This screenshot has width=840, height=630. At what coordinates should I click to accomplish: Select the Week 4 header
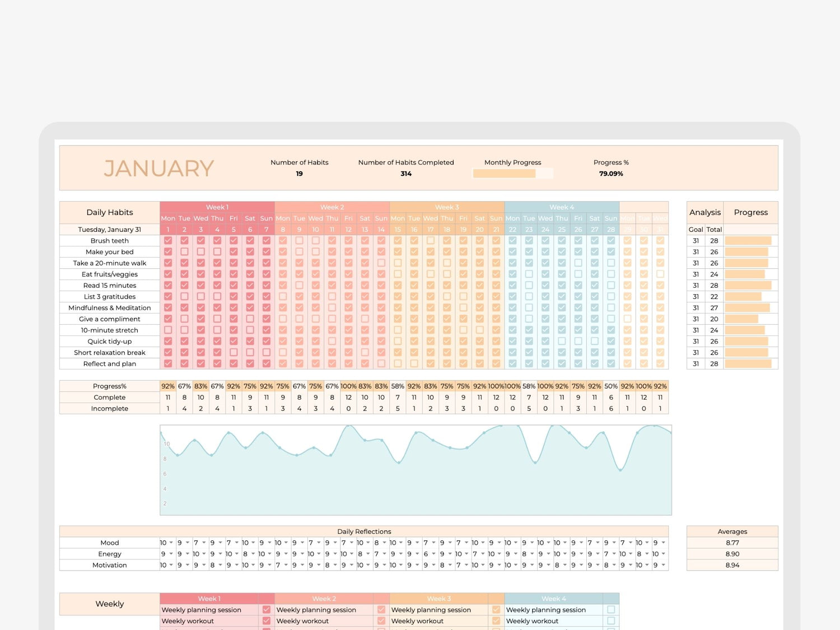(x=562, y=207)
